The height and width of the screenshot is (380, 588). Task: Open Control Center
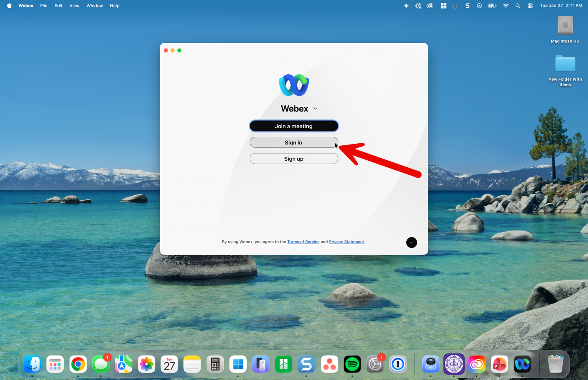coord(530,6)
